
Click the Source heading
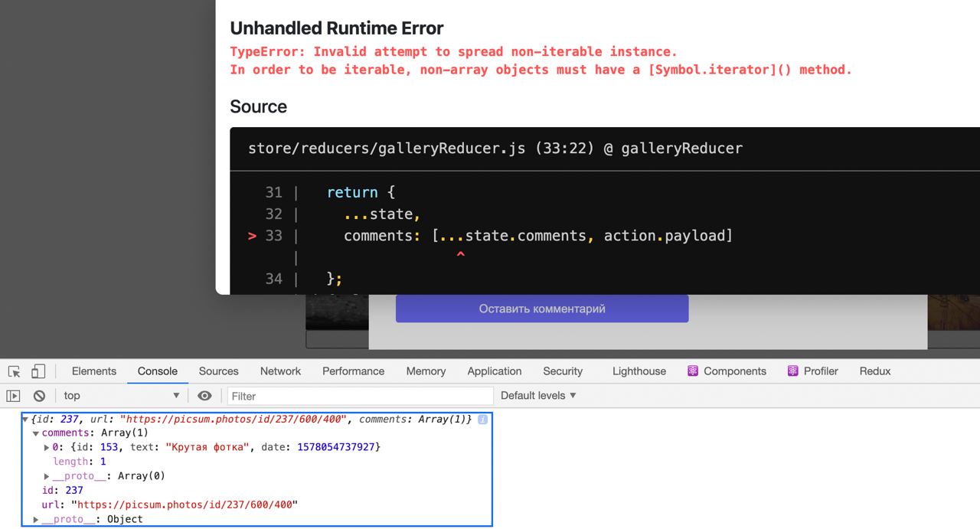coord(259,106)
